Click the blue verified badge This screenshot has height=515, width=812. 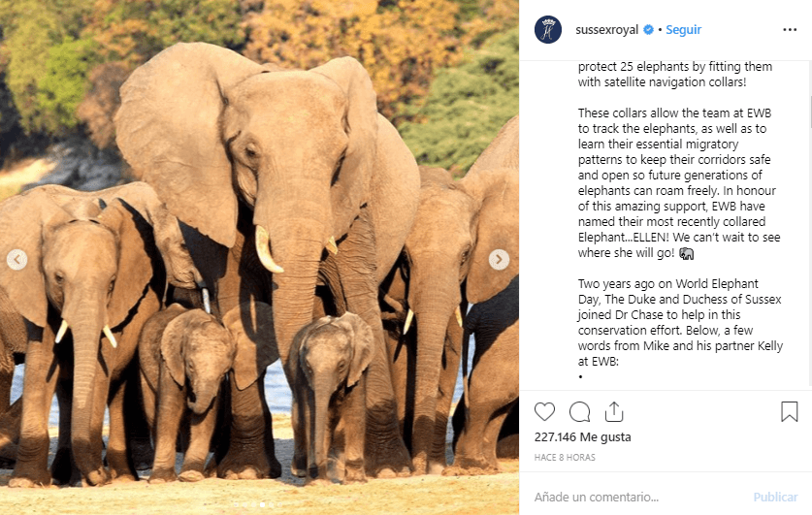click(x=648, y=30)
